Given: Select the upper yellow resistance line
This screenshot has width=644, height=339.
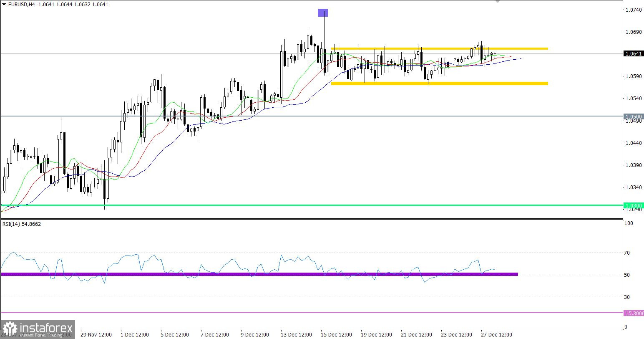Looking at the screenshot, I should (440, 49).
